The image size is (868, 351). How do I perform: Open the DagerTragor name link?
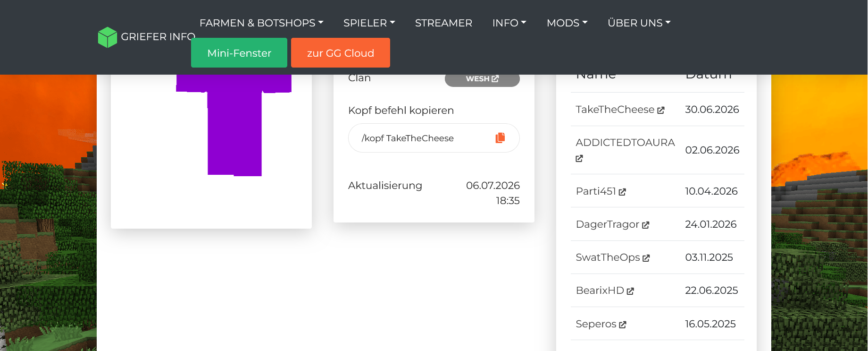(x=608, y=224)
